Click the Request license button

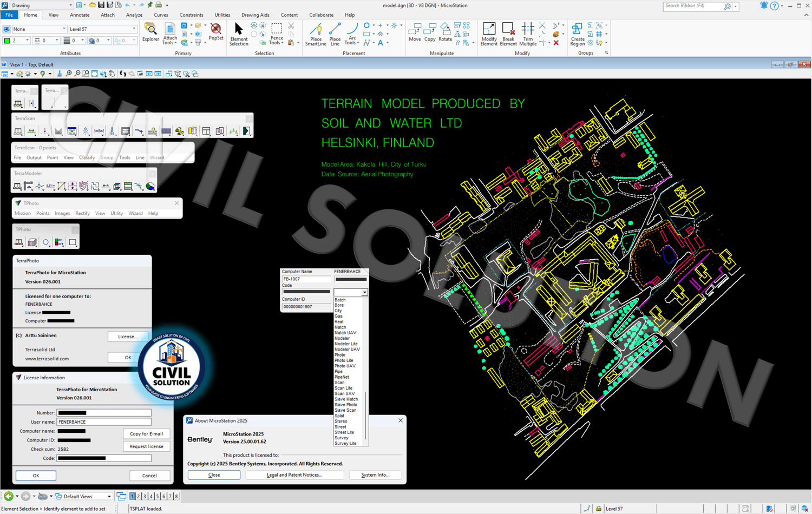pyautogui.click(x=146, y=446)
